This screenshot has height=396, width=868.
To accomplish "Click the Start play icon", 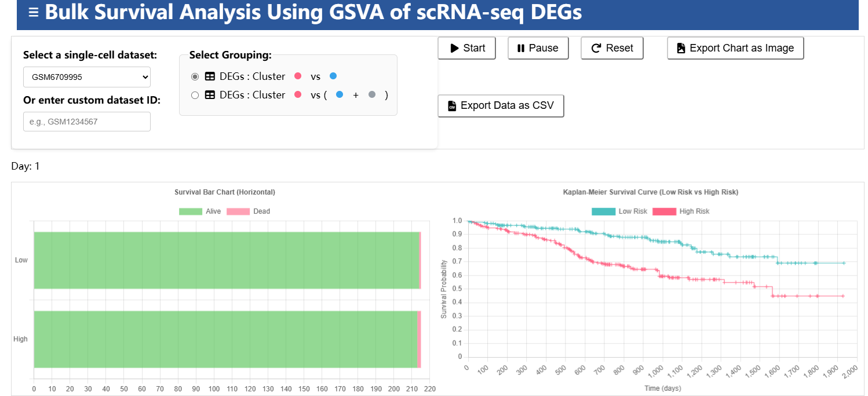I will (454, 48).
